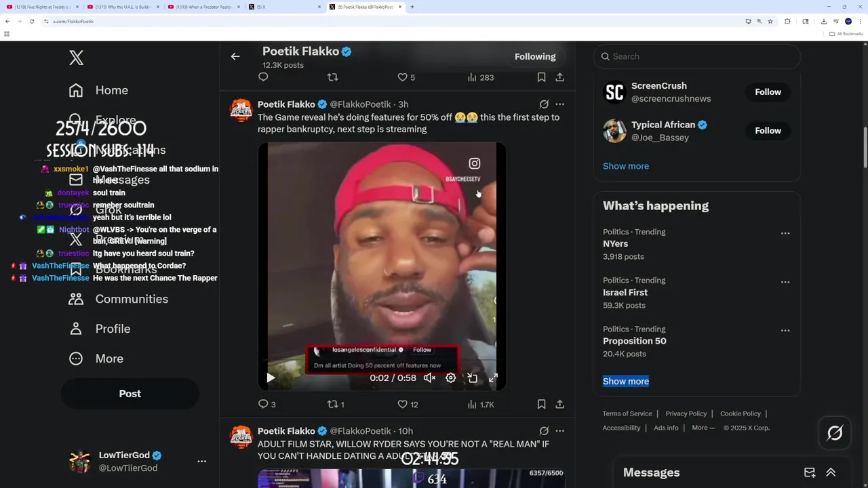Play the video in The Game post
This screenshot has height=488, width=868.
click(x=271, y=378)
